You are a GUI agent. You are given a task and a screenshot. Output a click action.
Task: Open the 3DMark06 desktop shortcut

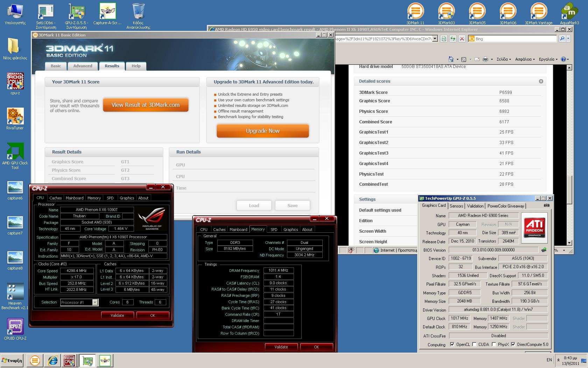point(508,14)
